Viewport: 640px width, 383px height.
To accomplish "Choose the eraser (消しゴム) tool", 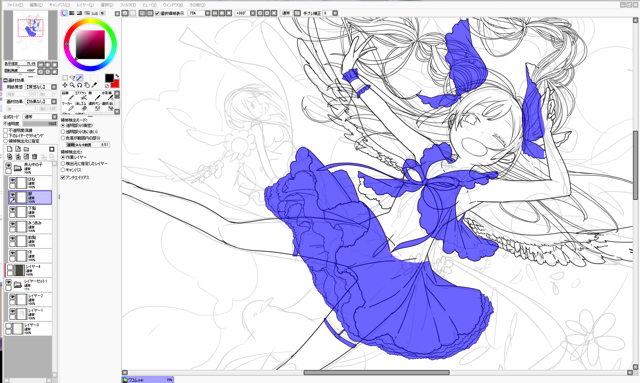I will pyautogui.click(x=81, y=106).
